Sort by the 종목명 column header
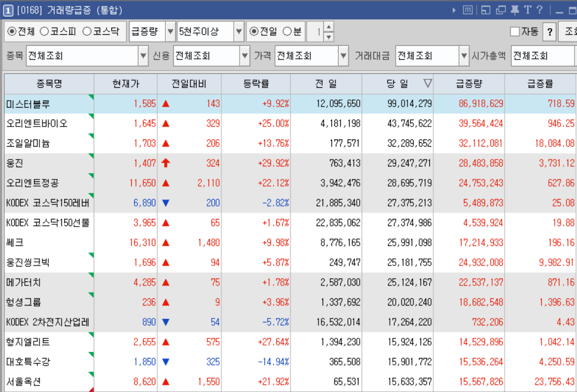 (x=49, y=84)
